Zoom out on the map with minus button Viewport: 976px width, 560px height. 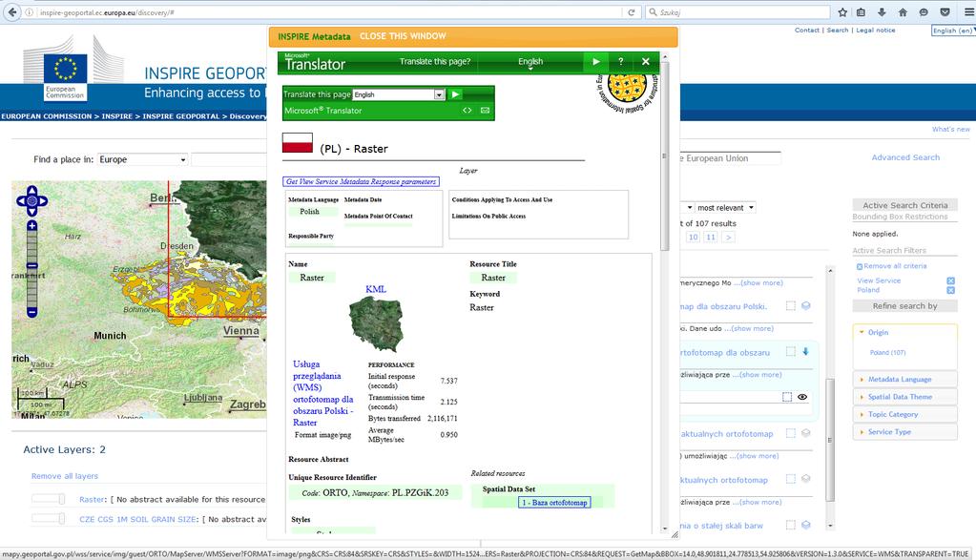click(x=31, y=312)
